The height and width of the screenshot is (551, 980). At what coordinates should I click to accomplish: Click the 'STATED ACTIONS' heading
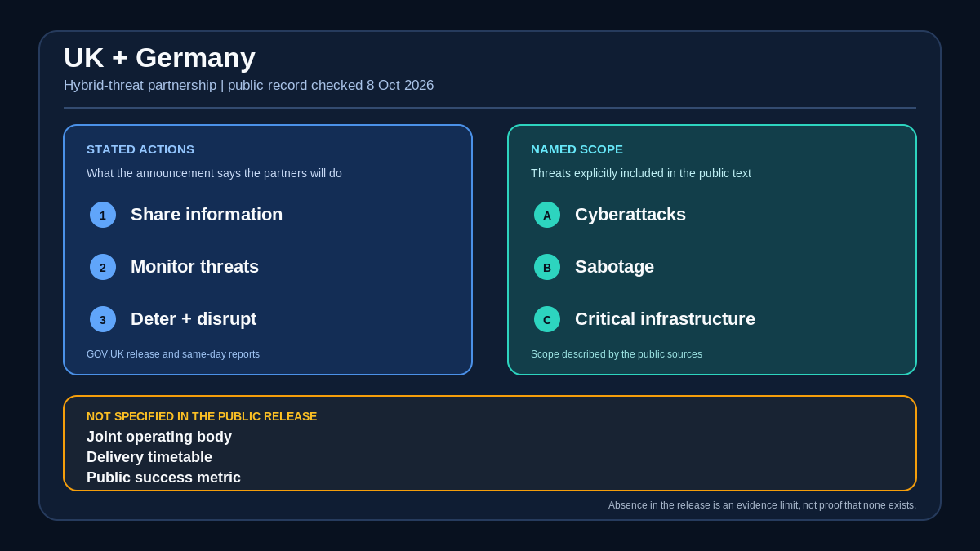coord(140,149)
